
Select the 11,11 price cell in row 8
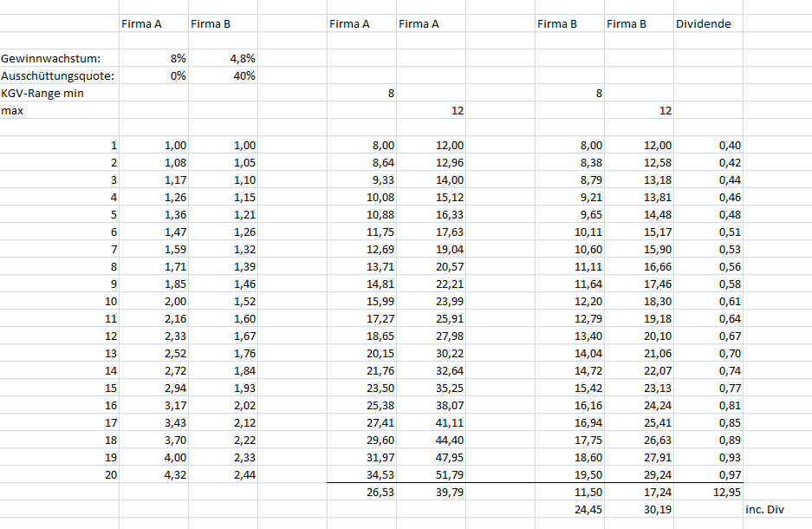click(569, 266)
